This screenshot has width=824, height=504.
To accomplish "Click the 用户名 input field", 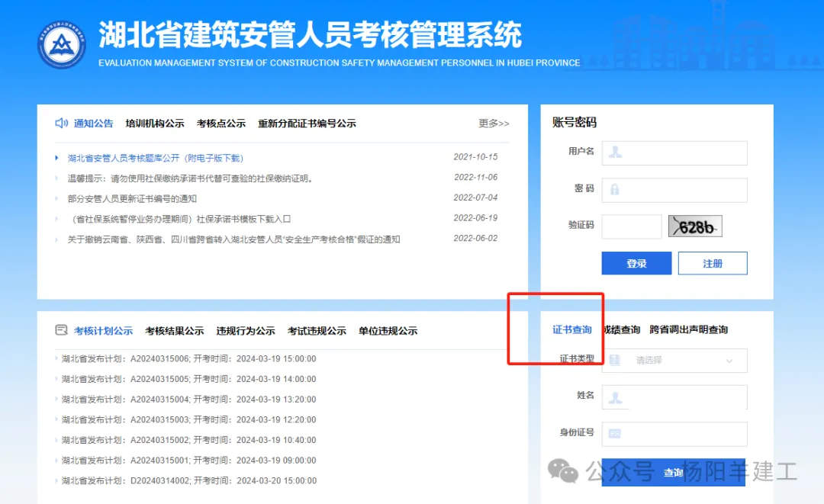I will coord(674,152).
